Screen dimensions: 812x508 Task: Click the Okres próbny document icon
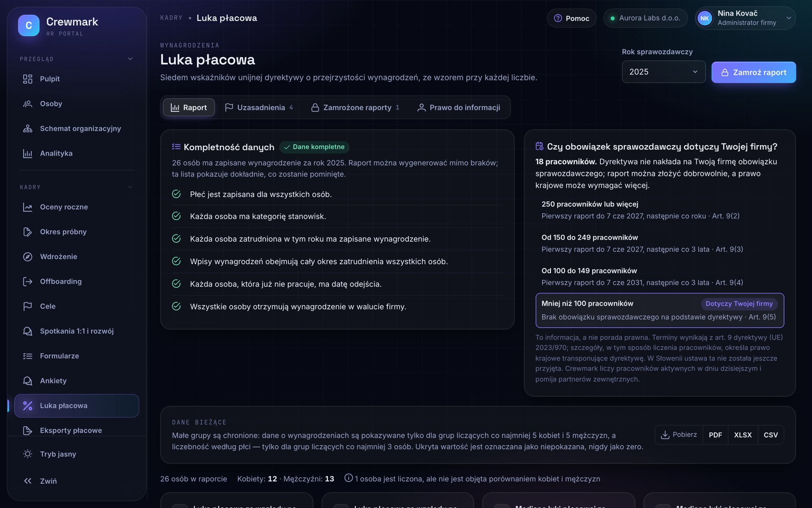(27, 232)
